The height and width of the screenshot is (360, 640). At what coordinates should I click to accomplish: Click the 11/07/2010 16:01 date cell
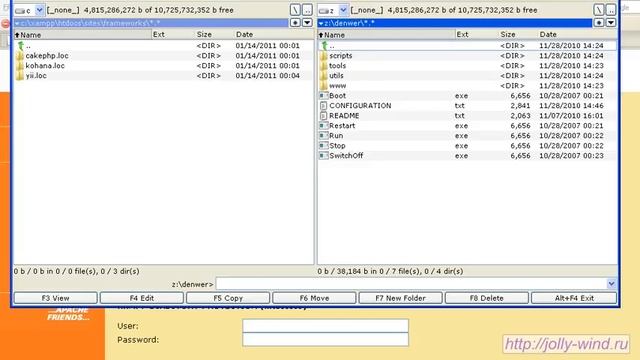point(571,116)
